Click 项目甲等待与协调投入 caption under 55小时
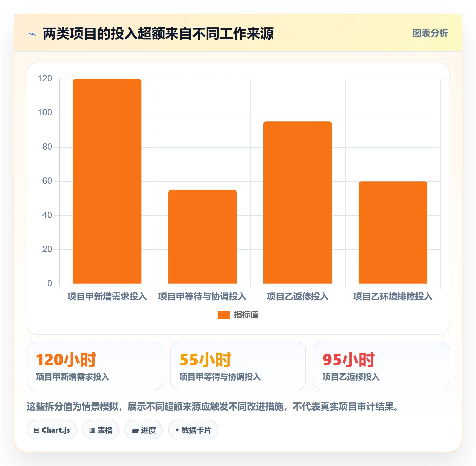 point(220,377)
